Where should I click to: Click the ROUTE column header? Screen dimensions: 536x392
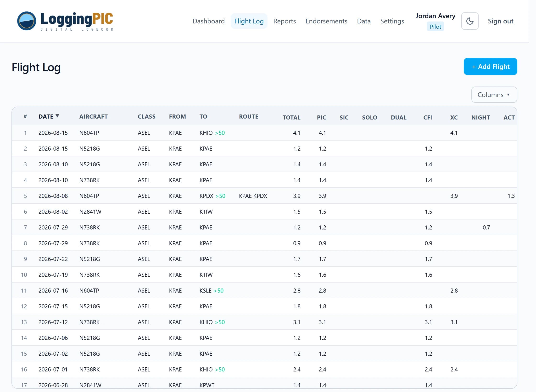(x=249, y=116)
